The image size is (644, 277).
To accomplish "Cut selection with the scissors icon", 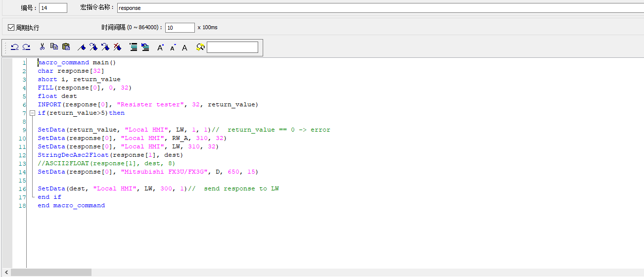I will click(x=42, y=47).
